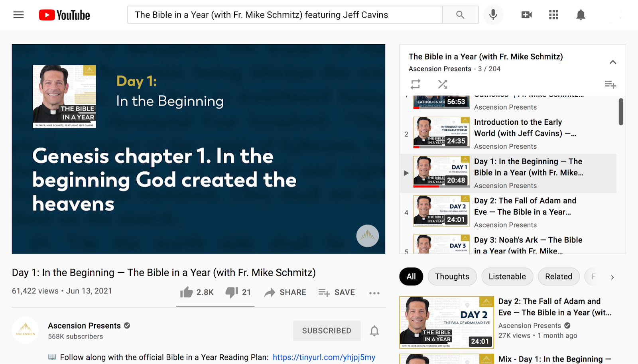The height and width of the screenshot is (364, 638).
Task: Select the All filter chip
Action: pos(411,276)
